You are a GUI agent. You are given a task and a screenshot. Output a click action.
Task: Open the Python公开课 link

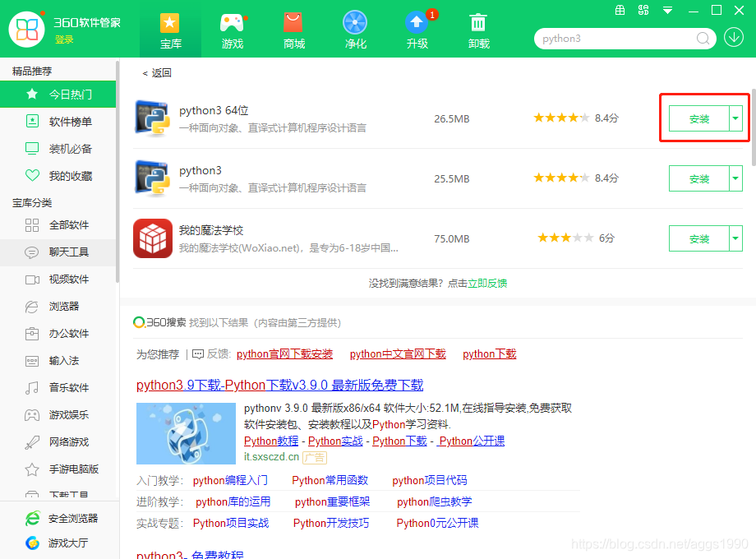(x=472, y=441)
